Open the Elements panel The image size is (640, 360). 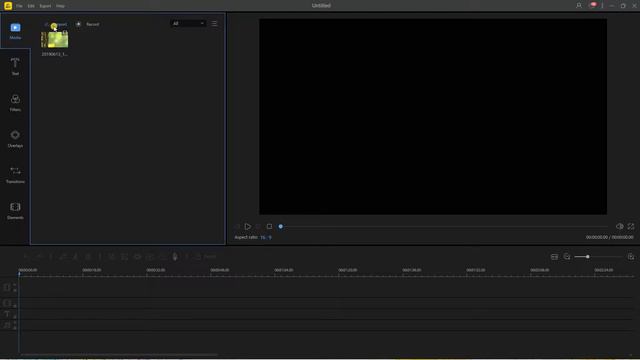pyautogui.click(x=15, y=210)
